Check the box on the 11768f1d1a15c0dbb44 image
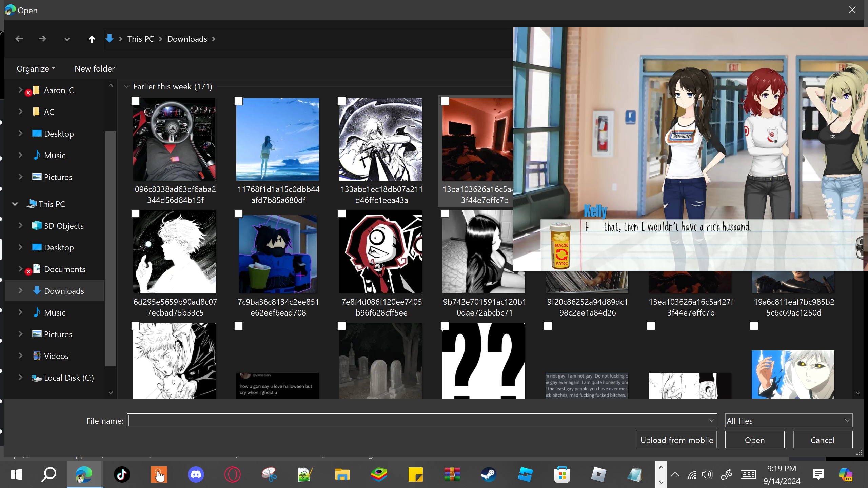 (x=239, y=101)
